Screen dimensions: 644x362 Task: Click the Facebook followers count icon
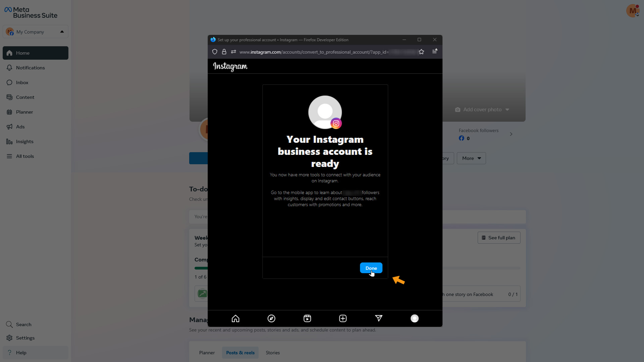[462, 138]
